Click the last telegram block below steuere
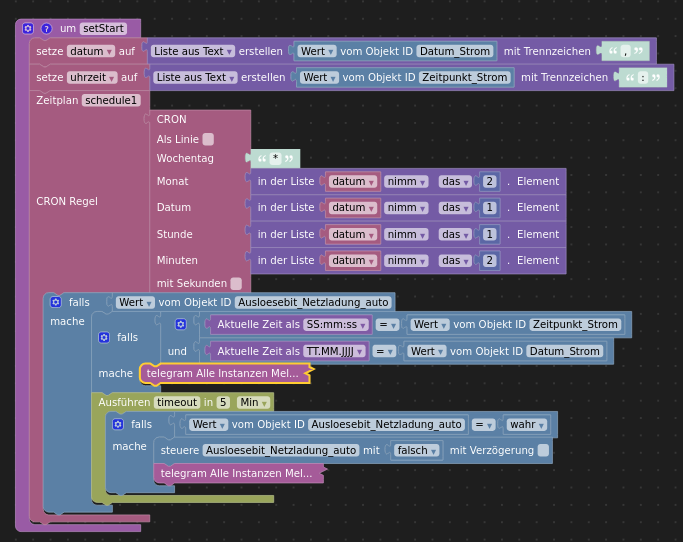 238,473
